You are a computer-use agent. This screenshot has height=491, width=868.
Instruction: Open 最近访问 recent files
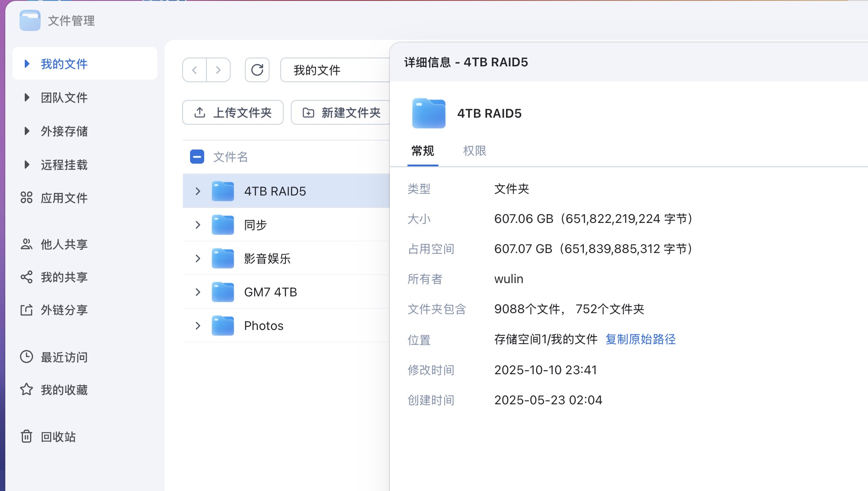(63, 357)
